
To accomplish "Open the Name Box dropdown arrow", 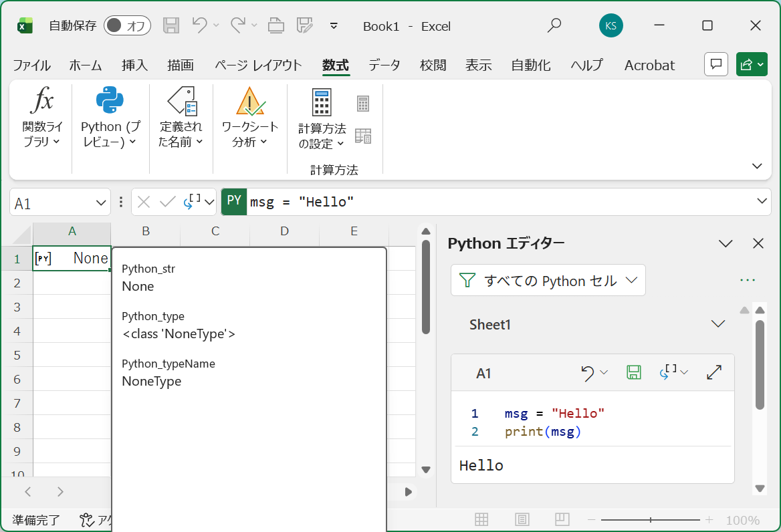I will [102, 203].
